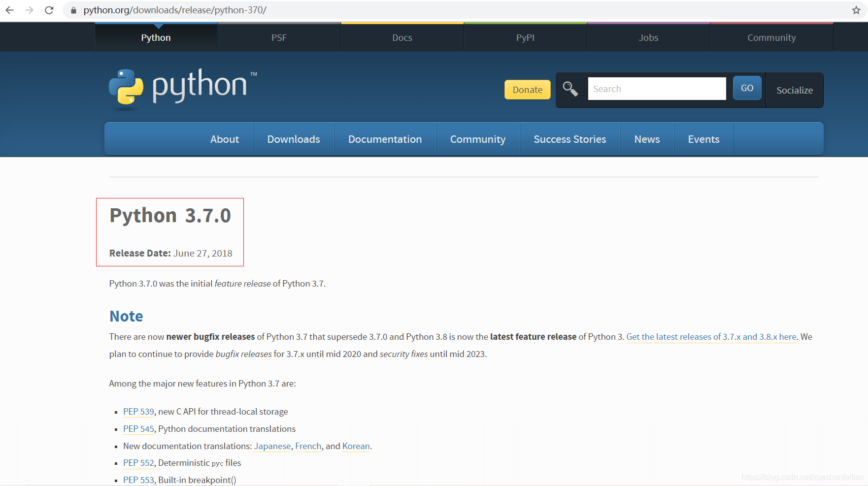Open the PSF top-bar tab
868x486 pixels.
[279, 37]
